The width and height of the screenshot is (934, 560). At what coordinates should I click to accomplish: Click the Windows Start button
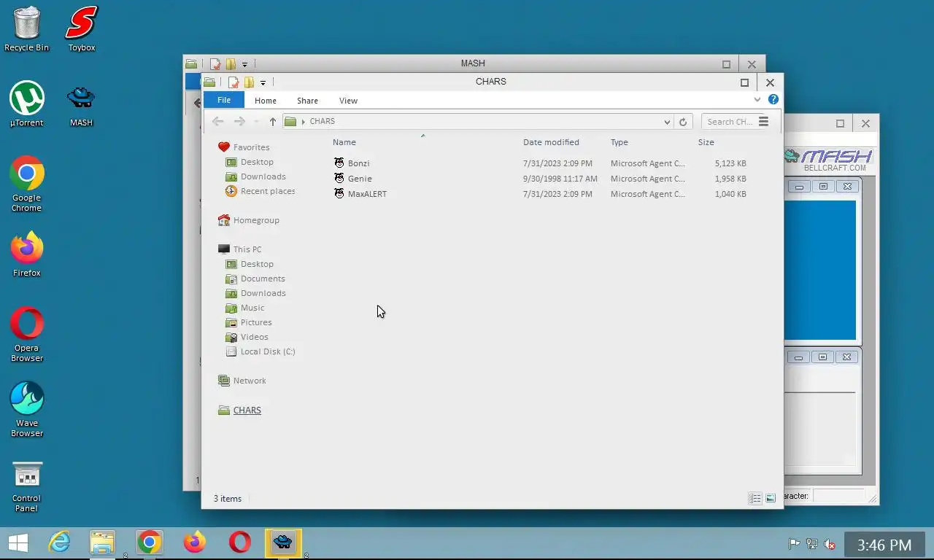[x=18, y=542]
